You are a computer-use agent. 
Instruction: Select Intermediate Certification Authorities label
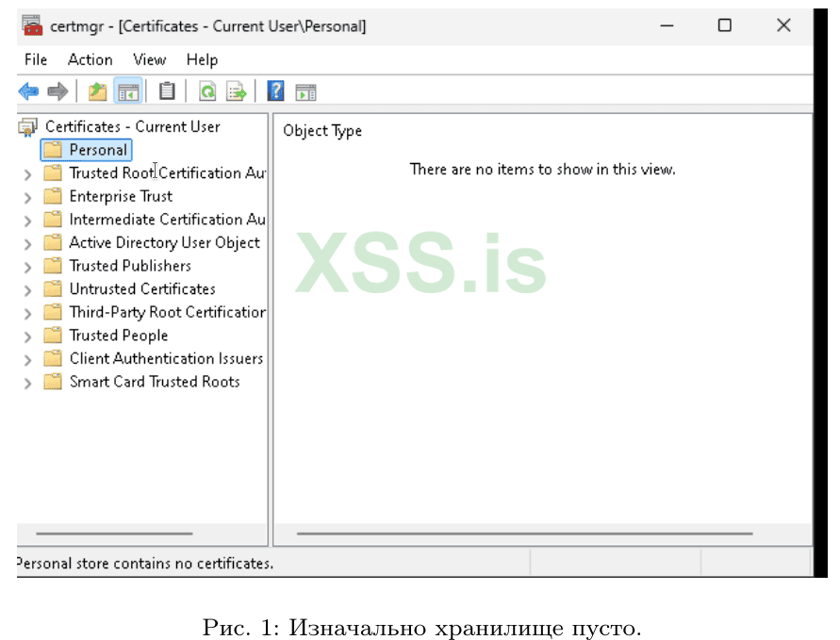click(x=167, y=219)
